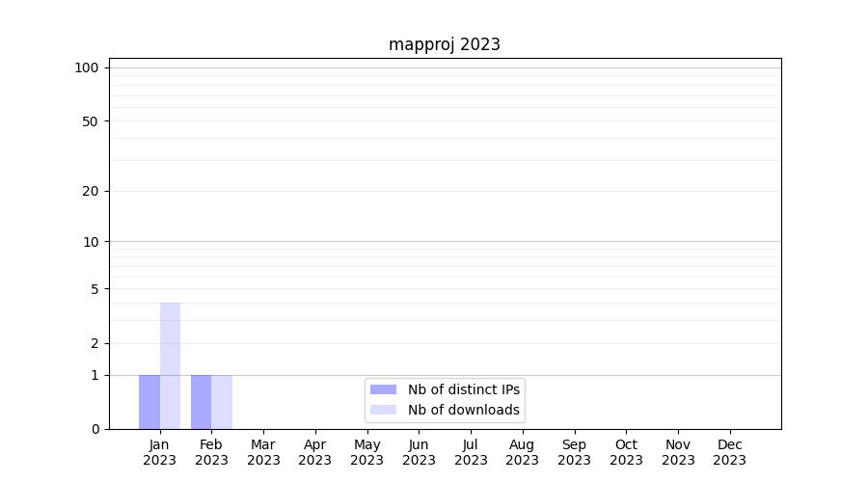This screenshot has width=868, height=482.
Task: Select the 0 tick label on y-axis
Action: pos(95,429)
